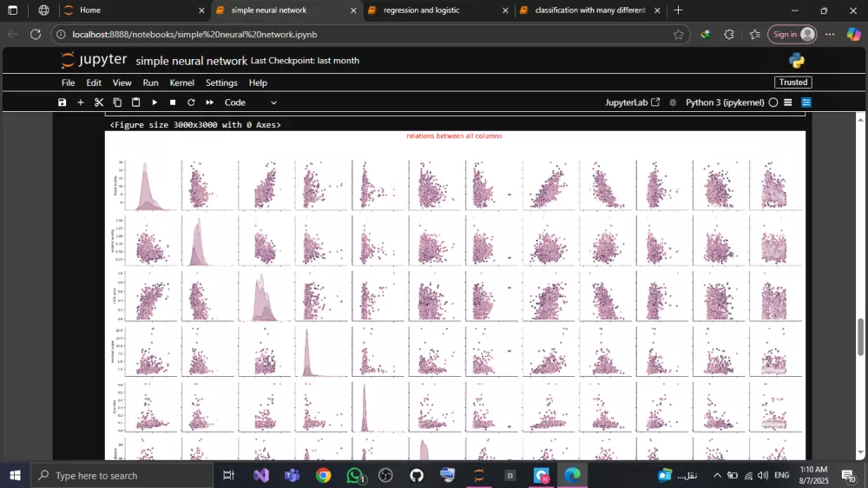
Task: Cut the selected cell with scissors icon
Action: (x=99, y=102)
